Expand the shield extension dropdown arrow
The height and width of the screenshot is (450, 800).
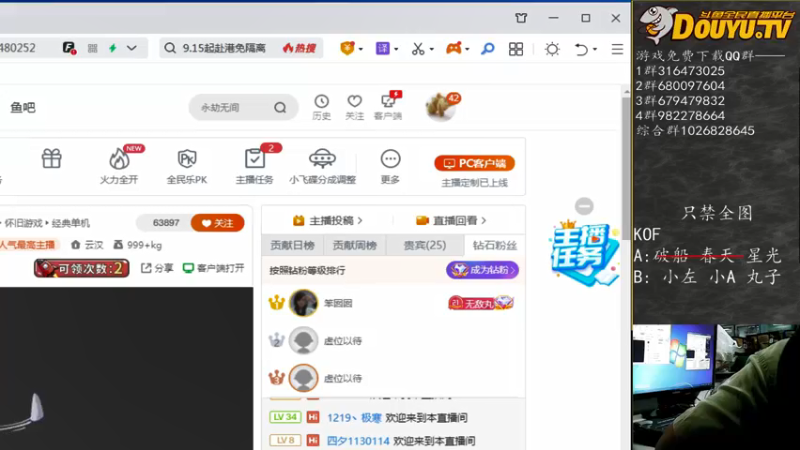pyautogui.click(x=361, y=49)
